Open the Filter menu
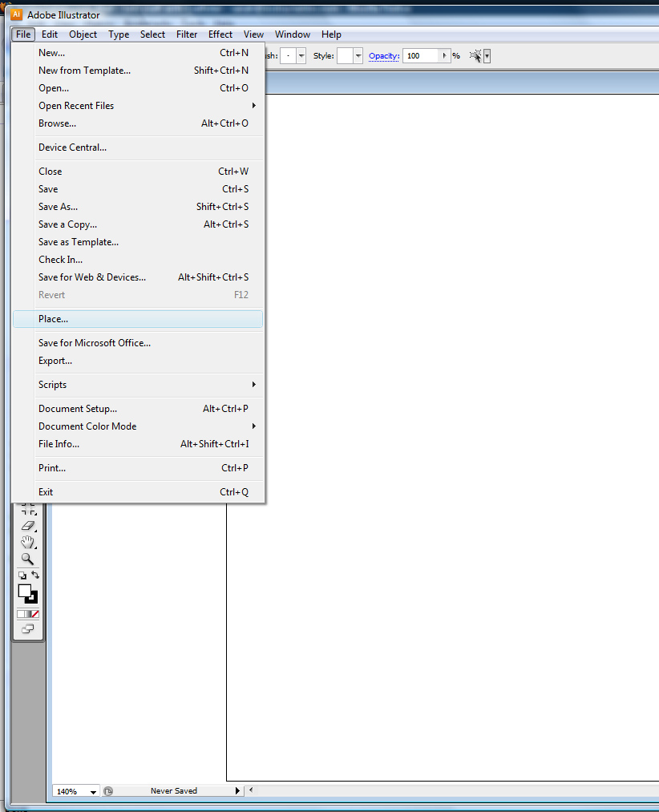Screen dimensions: 659x812 pyautogui.click(x=187, y=34)
